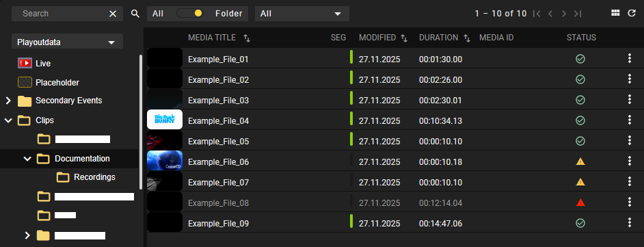
Task: Go to last page of results
Action: click(x=578, y=14)
